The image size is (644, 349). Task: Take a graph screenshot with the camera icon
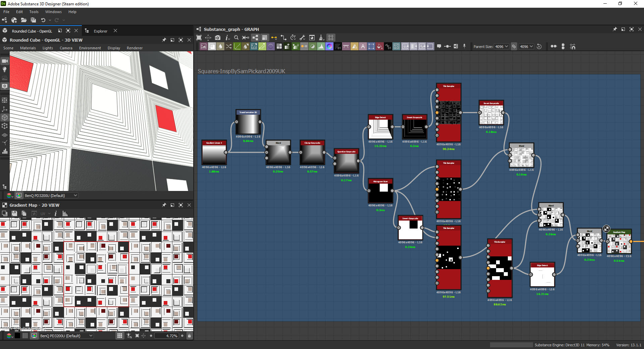(x=218, y=38)
